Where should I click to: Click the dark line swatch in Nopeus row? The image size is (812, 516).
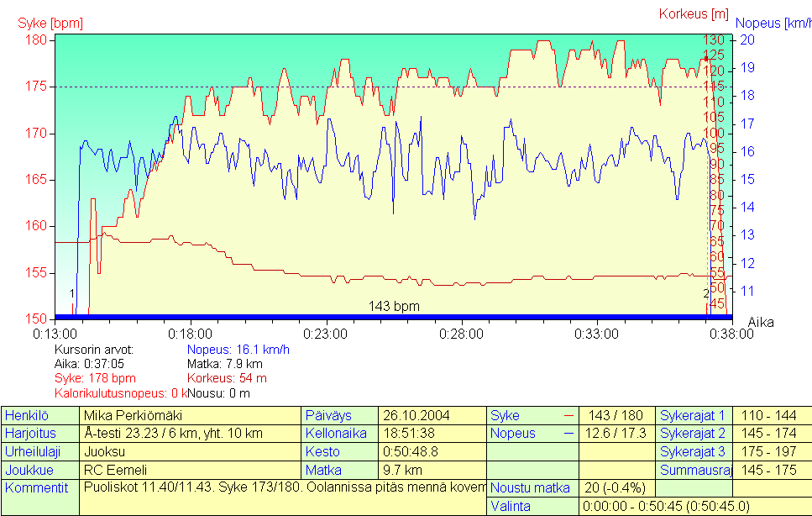pyautogui.click(x=568, y=434)
